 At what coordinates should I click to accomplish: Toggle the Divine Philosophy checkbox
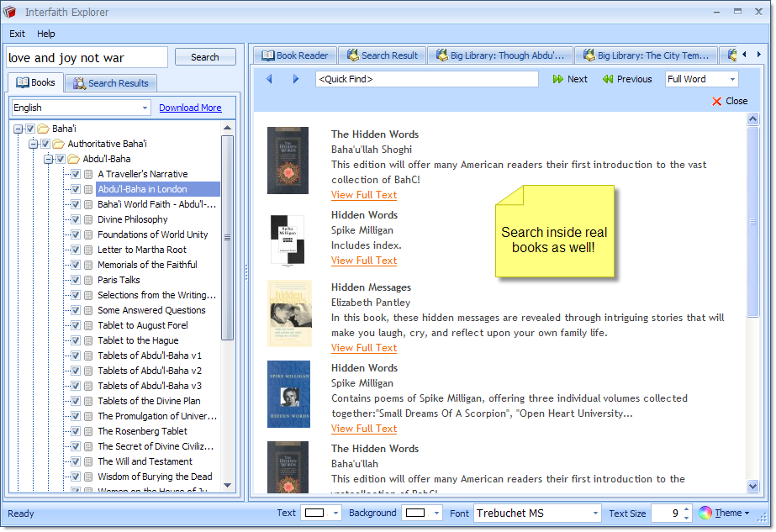[75, 219]
